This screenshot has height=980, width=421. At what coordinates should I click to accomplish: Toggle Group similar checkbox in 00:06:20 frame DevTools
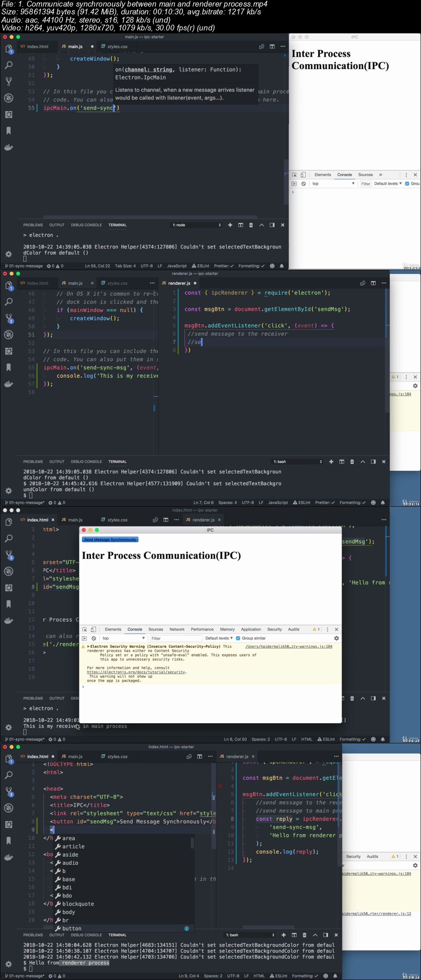pos(238,638)
